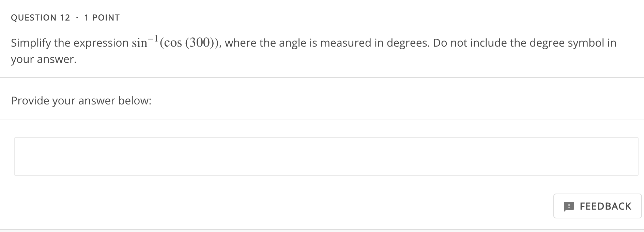The height and width of the screenshot is (232, 644).
Task: Click the QUESTION 12 heading
Action: [x=41, y=18]
